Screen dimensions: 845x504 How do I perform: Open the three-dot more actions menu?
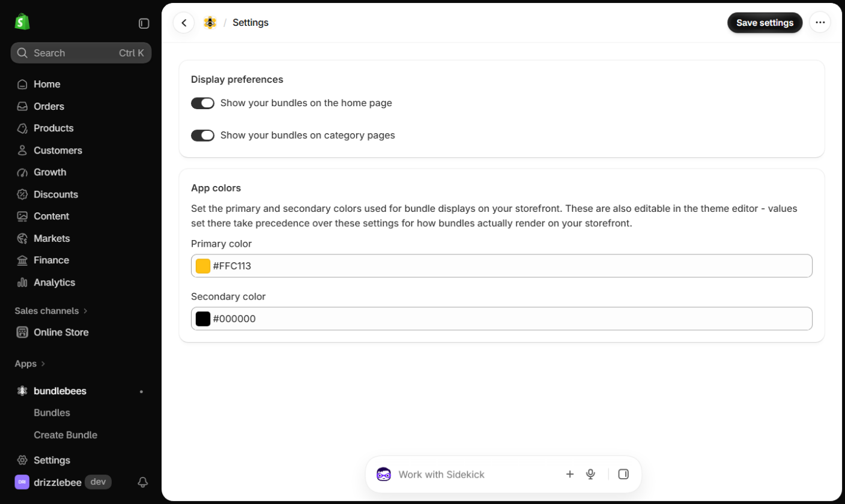point(820,23)
